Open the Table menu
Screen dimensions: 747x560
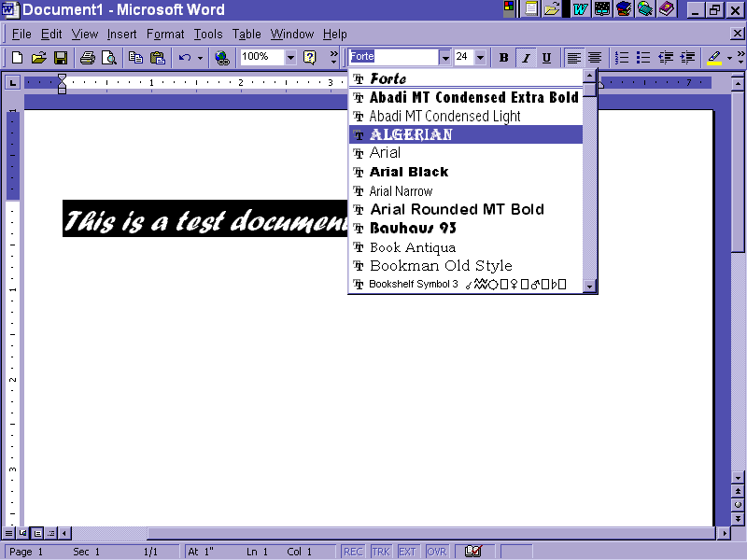[247, 35]
